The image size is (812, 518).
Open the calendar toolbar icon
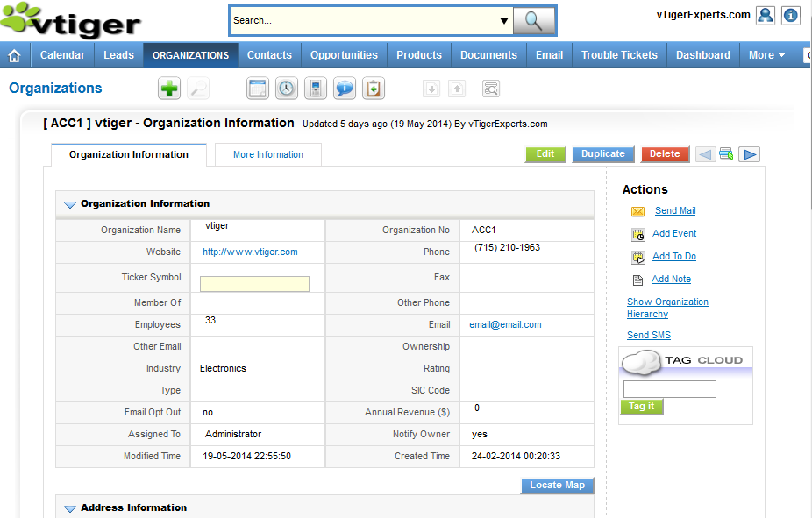[258, 89]
